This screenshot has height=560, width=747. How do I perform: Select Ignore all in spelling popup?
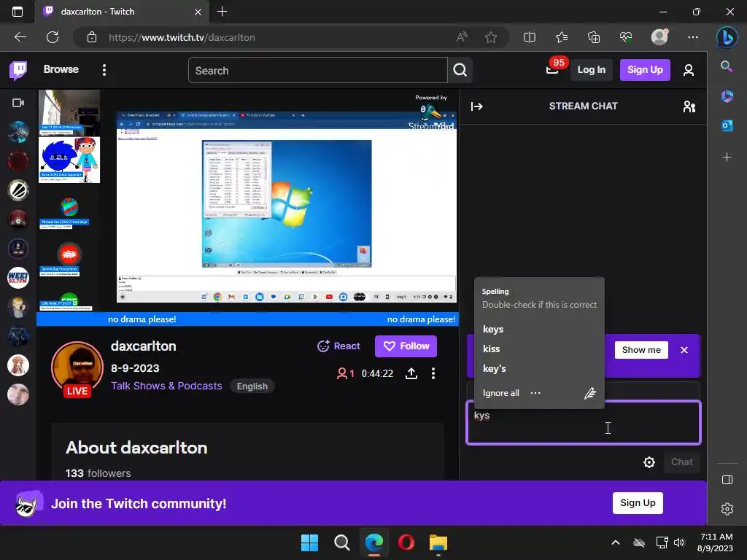tap(500, 393)
